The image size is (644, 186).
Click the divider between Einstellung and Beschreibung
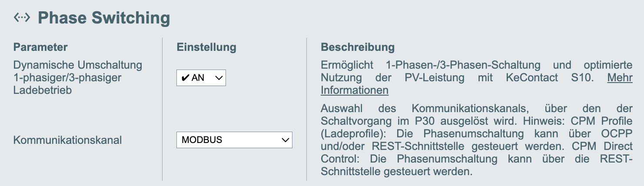306,109
